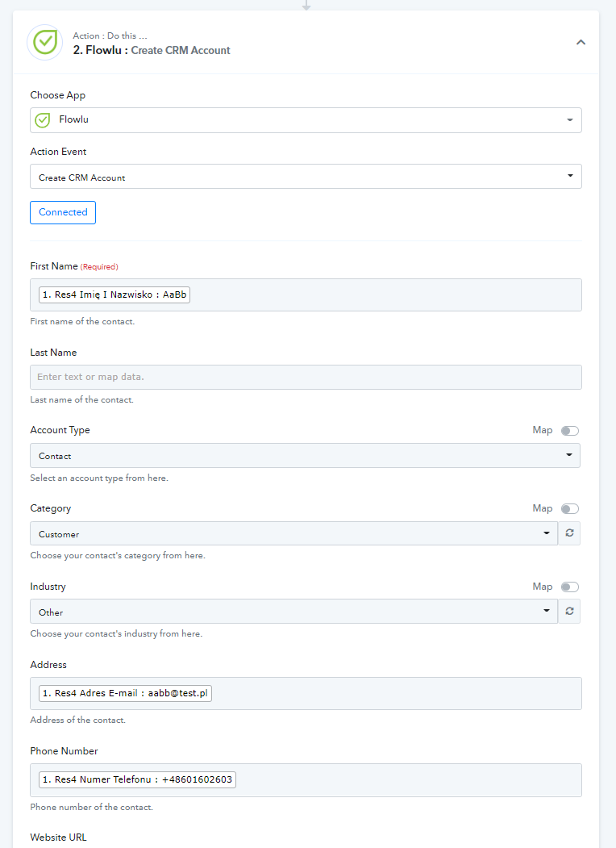
Task: Select the Res4 Imię I Nazwisko mapped tag
Action: click(114, 295)
